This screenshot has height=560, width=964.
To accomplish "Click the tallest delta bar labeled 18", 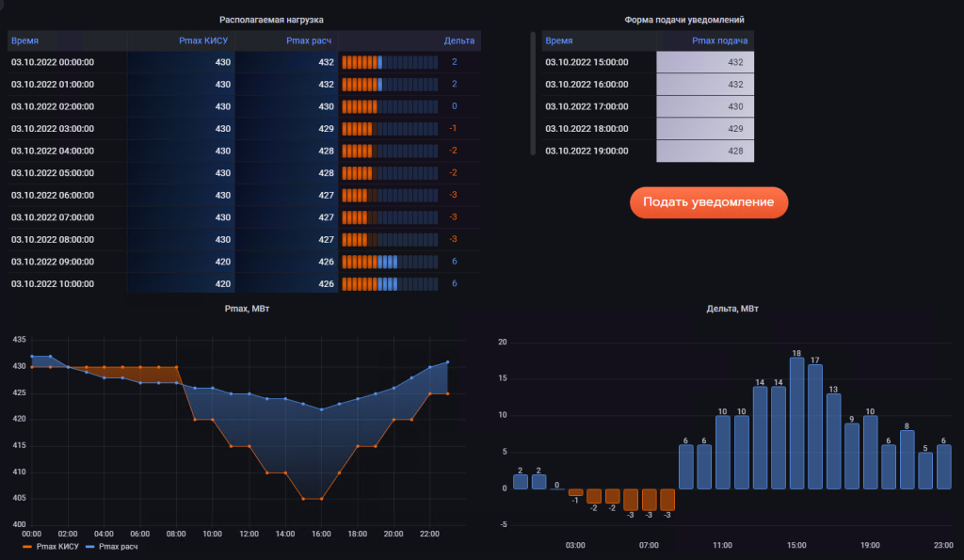I will (796, 424).
